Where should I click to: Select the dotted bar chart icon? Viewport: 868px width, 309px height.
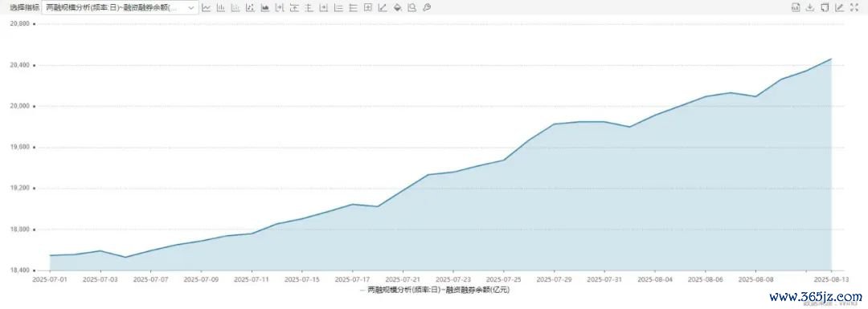235,8
